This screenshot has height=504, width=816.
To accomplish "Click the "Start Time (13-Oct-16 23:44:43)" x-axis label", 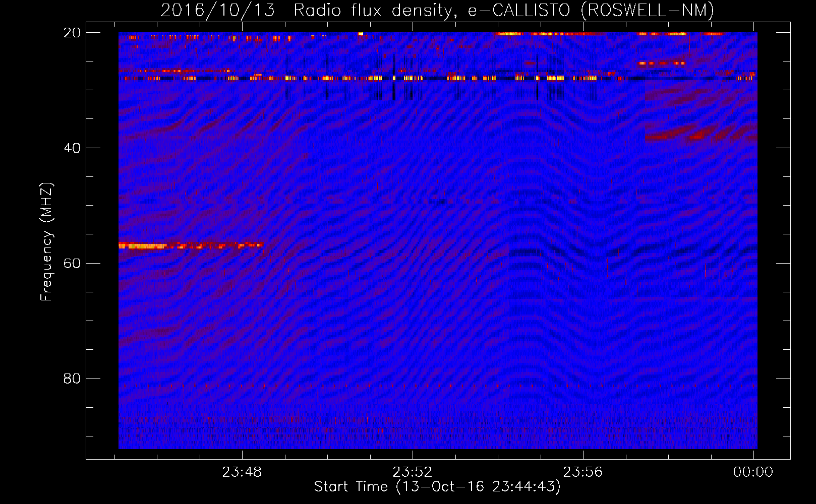I will tap(437, 487).
